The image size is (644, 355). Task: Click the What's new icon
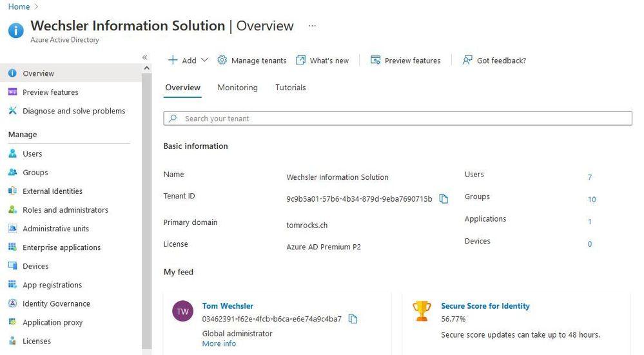[300, 61]
